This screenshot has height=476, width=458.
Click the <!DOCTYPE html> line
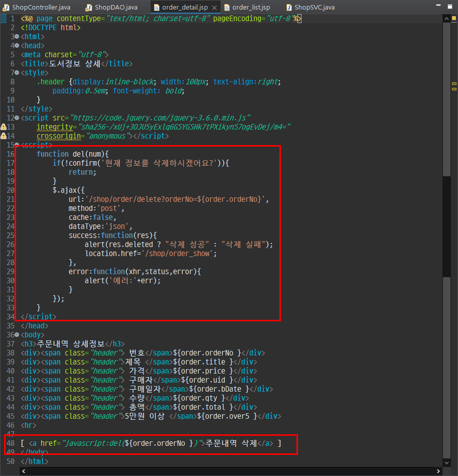[51, 28]
